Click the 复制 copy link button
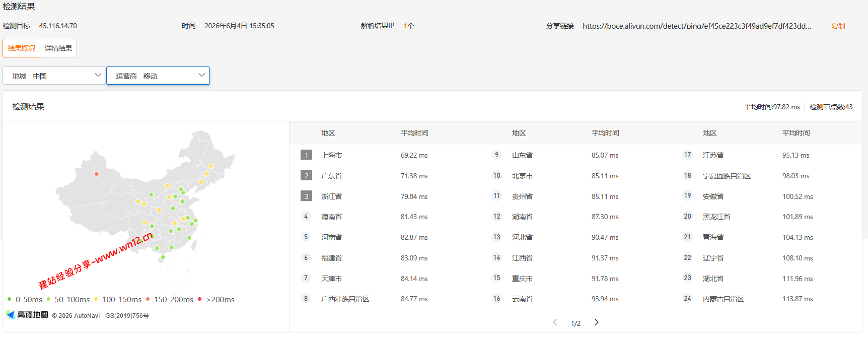The height and width of the screenshot is (338, 868). (x=838, y=26)
